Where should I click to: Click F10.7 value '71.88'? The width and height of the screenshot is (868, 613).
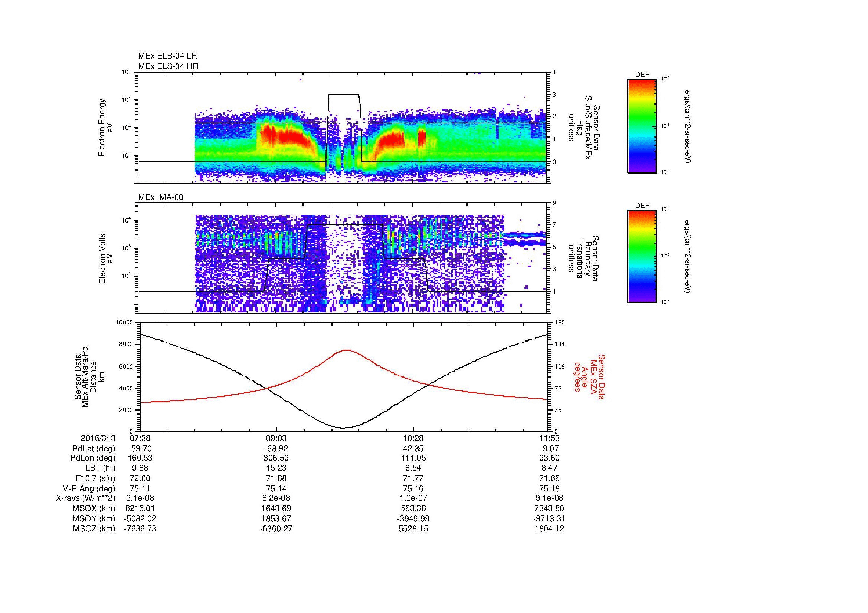(x=277, y=478)
